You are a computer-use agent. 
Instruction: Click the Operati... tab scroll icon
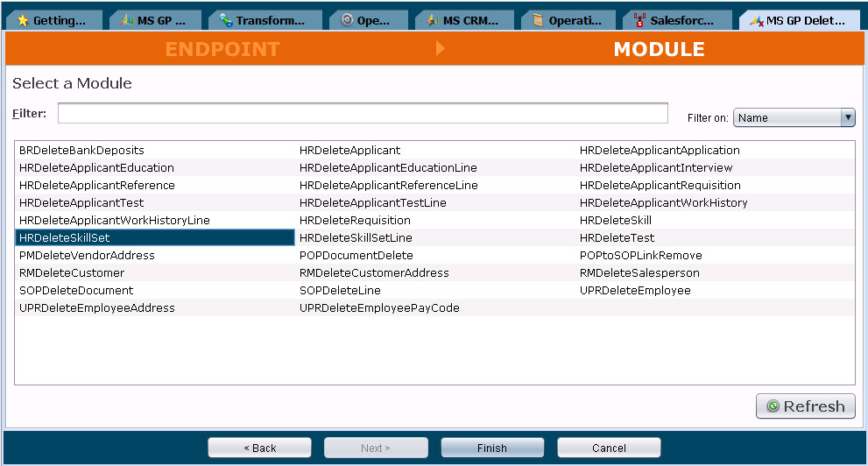[538, 20]
